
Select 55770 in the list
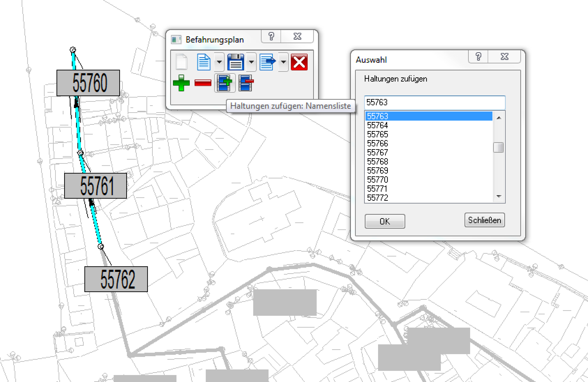(x=429, y=179)
